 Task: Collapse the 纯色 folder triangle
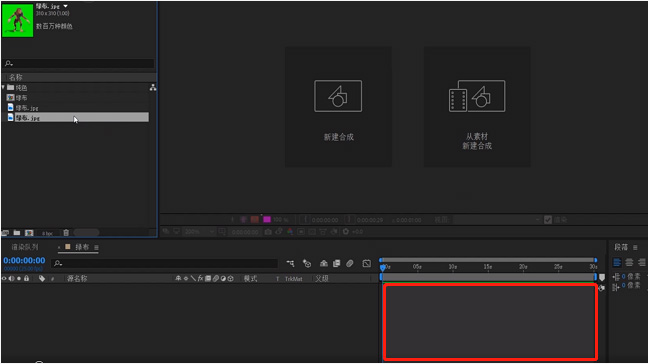(x=3, y=87)
